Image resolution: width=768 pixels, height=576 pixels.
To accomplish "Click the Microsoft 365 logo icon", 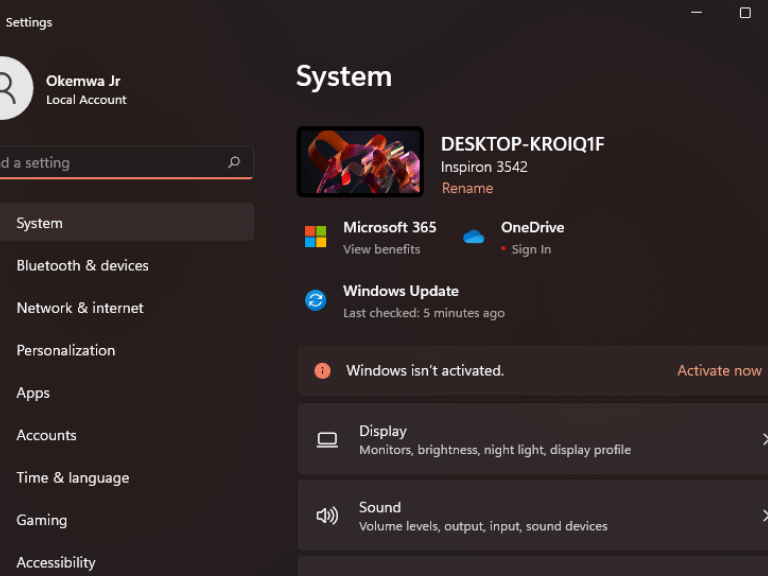I will pos(315,237).
